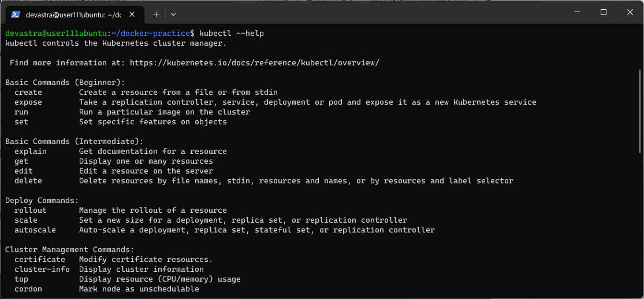
Task: Click the vertical scrollbar thumb of the terminal
Action: tap(640, 111)
